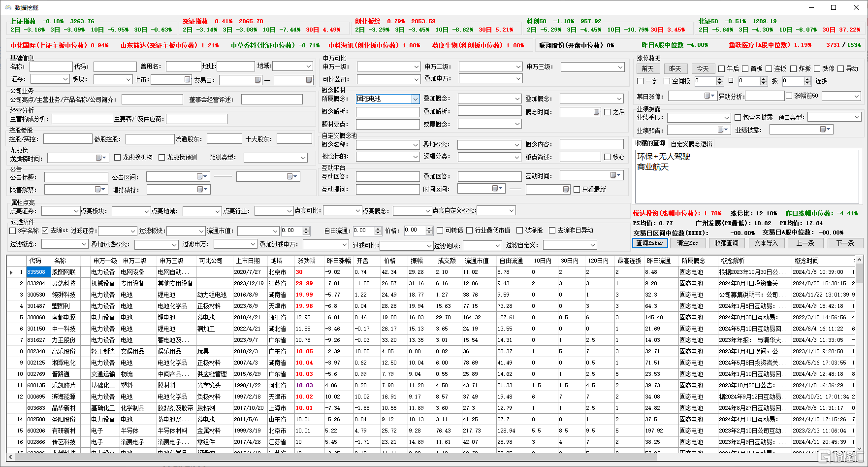The image size is (868, 467).
Task: Open the 预测类型 dropdown
Action: [x=303, y=158]
